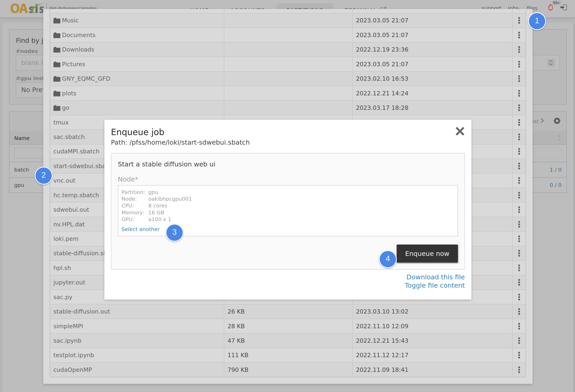
Task: Click the OASIS logo
Action: [x=27, y=8]
